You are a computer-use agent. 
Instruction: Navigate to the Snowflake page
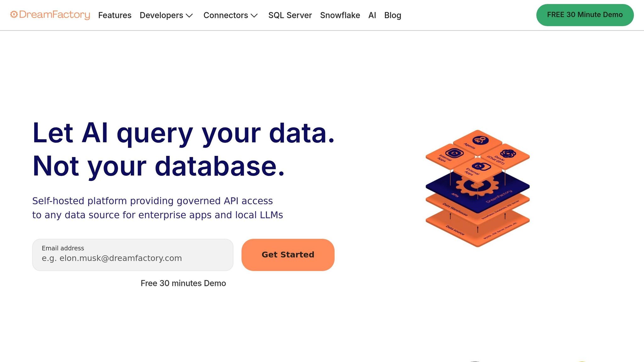click(x=340, y=15)
